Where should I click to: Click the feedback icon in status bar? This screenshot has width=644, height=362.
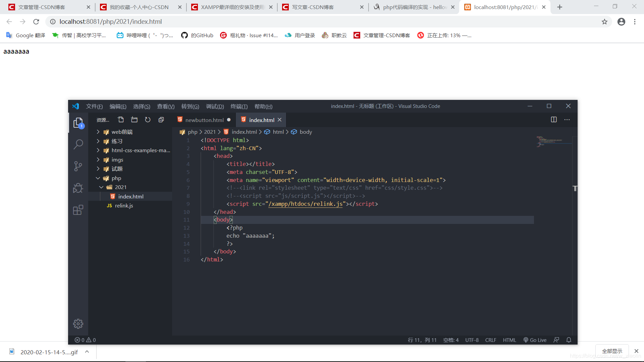click(556, 340)
